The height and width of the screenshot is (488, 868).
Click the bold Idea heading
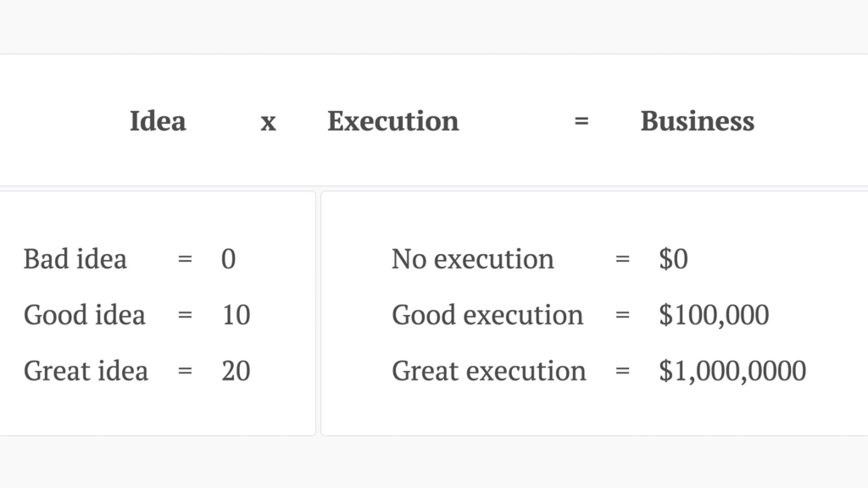point(158,120)
